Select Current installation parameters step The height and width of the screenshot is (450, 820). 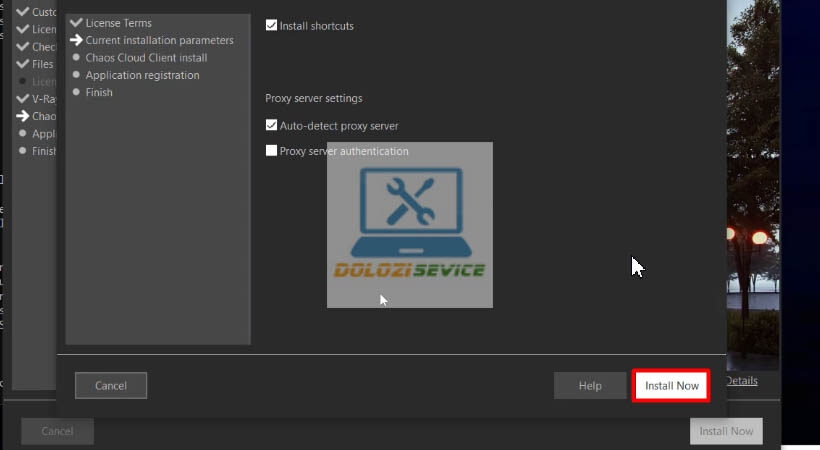159,41
